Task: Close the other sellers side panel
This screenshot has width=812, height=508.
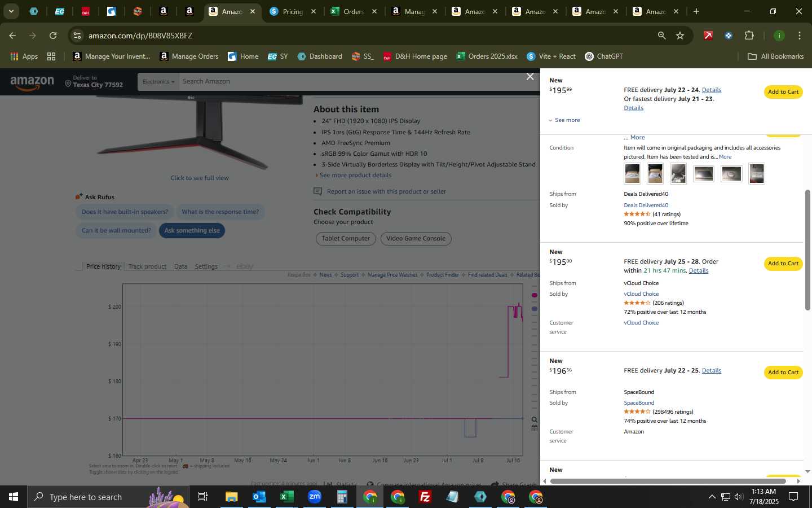Action: (530, 76)
